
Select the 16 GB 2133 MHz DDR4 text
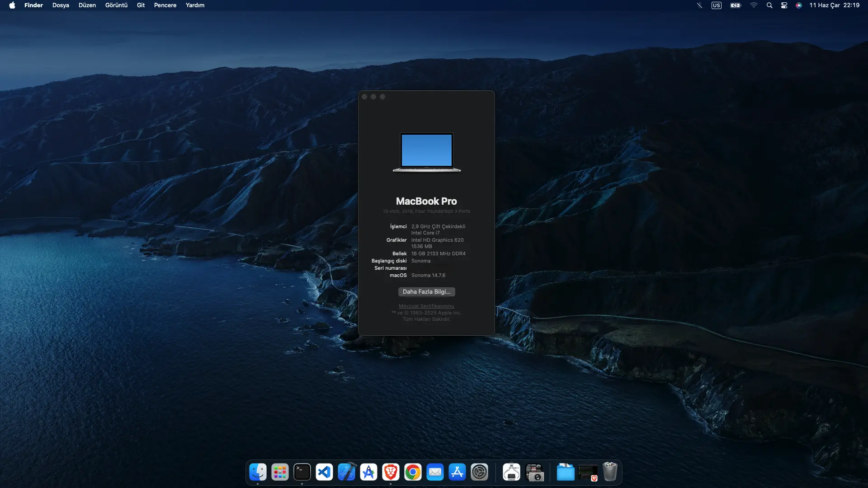point(438,254)
